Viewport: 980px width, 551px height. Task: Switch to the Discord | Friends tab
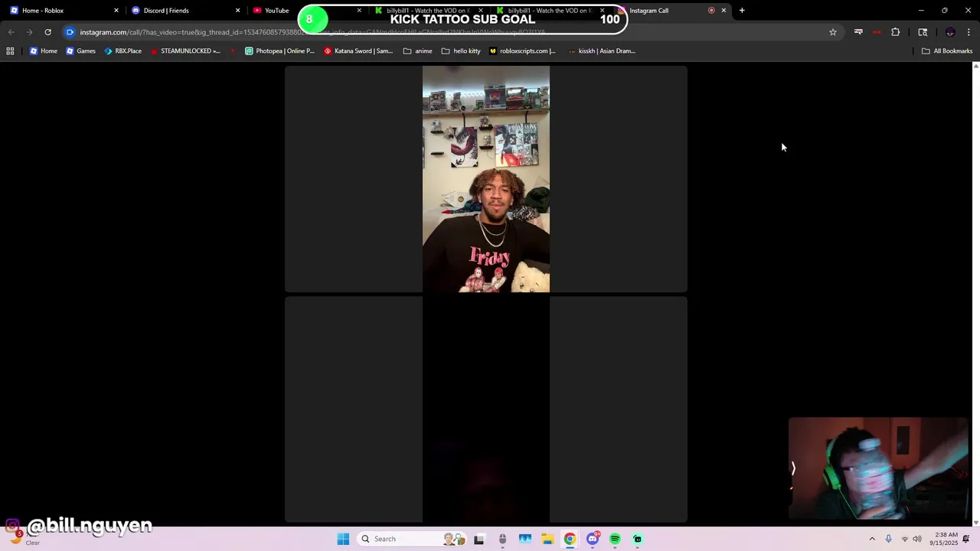tap(184, 11)
